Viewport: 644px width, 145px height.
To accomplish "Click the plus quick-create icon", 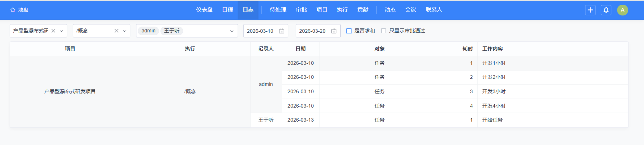I will (x=590, y=10).
